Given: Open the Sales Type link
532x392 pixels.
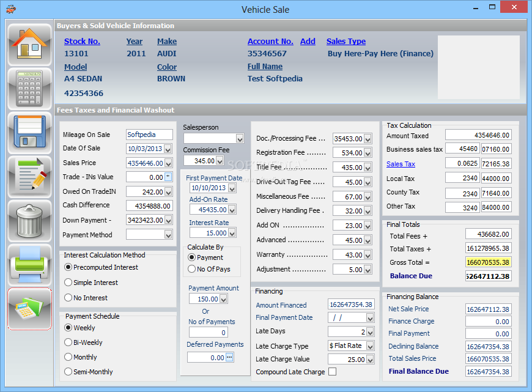Looking at the screenshot, I should [346, 42].
